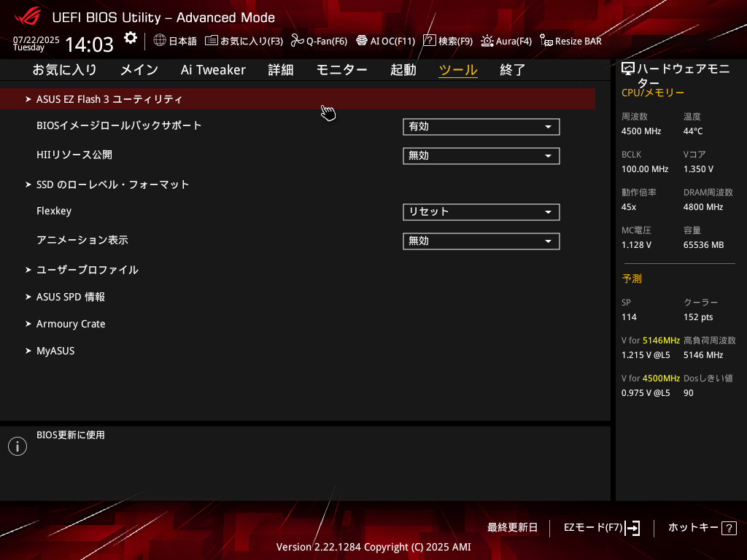Click the アニメーション表示 label

(82, 240)
